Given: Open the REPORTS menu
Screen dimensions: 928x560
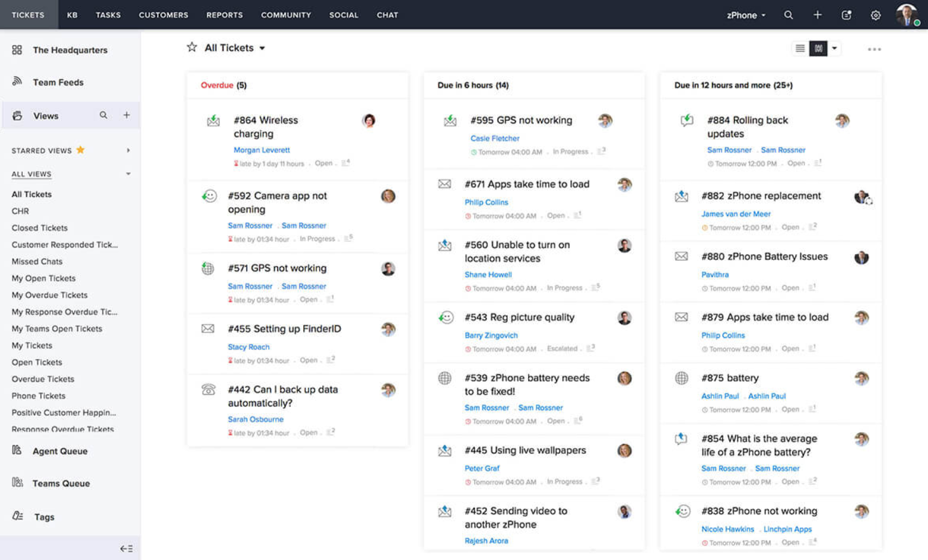Looking at the screenshot, I should click(x=224, y=15).
